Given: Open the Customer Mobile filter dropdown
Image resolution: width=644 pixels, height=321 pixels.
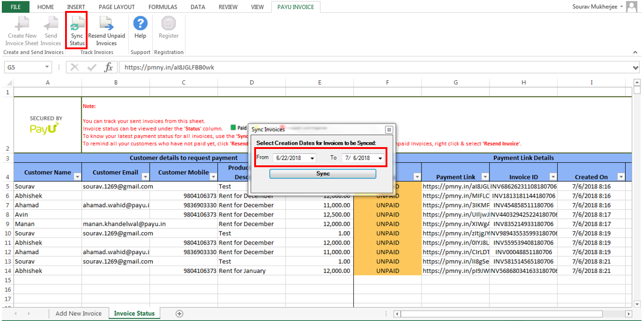Looking at the screenshot, I should point(213,177).
